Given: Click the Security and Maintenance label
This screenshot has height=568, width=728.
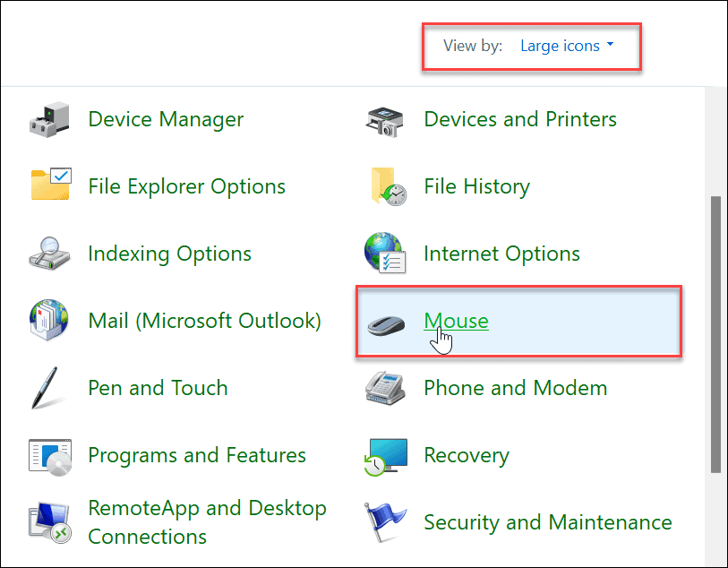Looking at the screenshot, I should 547,522.
